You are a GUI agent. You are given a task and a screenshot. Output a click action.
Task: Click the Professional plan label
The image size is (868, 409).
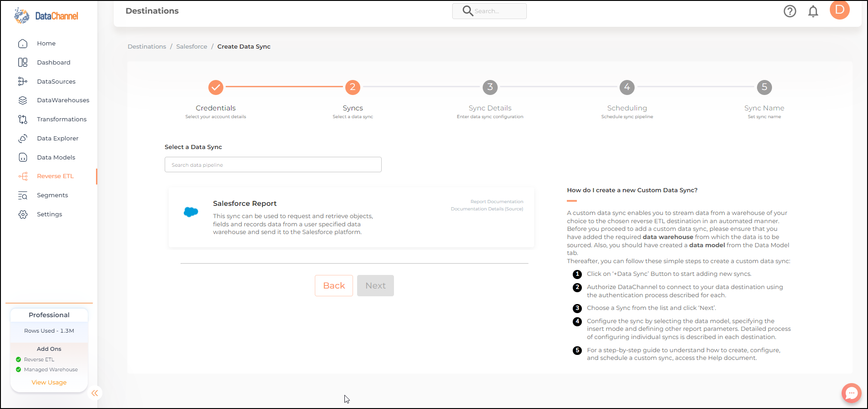[49, 315]
